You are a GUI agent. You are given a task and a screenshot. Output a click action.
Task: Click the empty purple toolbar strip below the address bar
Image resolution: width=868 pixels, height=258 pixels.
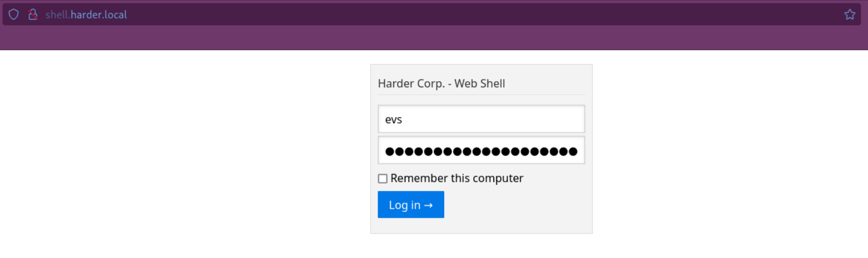coord(434,38)
